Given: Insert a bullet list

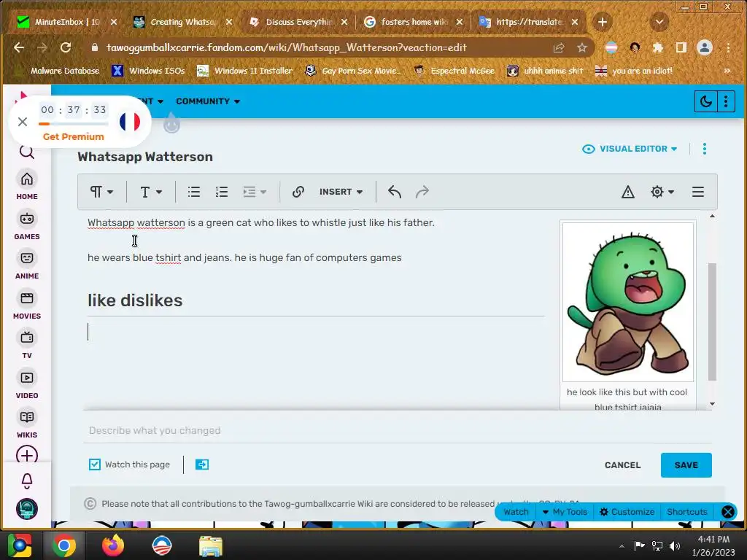Looking at the screenshot, I should coord(194,192).
